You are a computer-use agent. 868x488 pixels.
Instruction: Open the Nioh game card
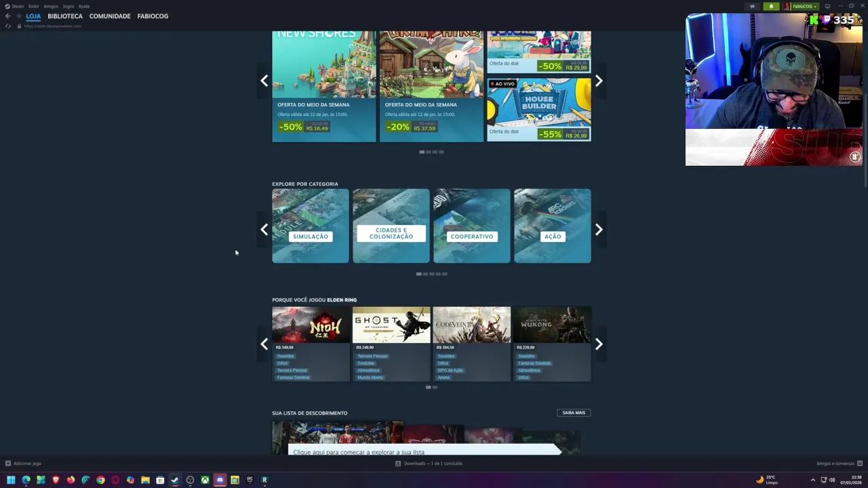click(311, 344)
